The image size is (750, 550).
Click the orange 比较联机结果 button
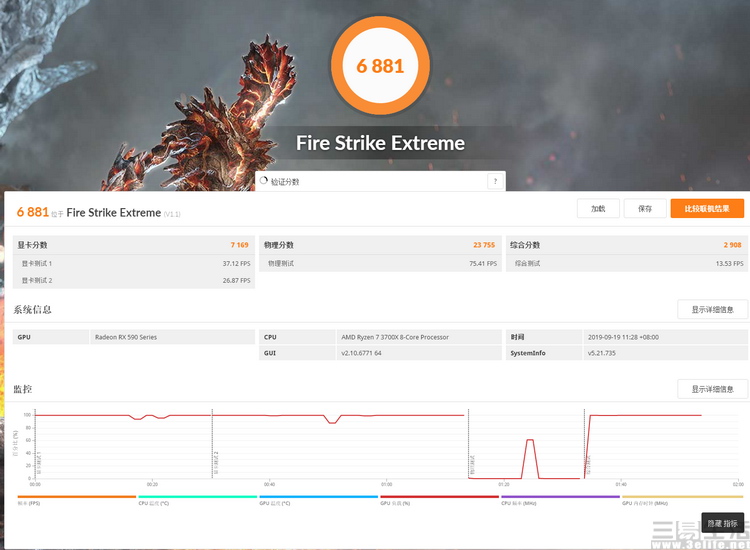pyautogui.click(x=707, y=209)
